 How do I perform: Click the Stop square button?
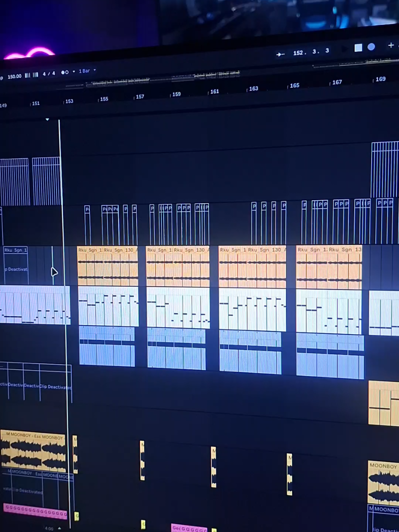point(358,48)
